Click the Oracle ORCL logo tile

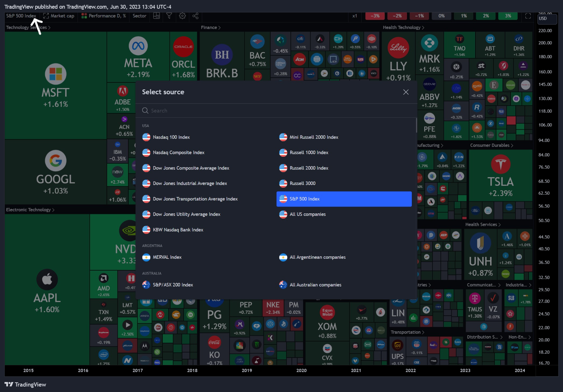tap(183, 47)
